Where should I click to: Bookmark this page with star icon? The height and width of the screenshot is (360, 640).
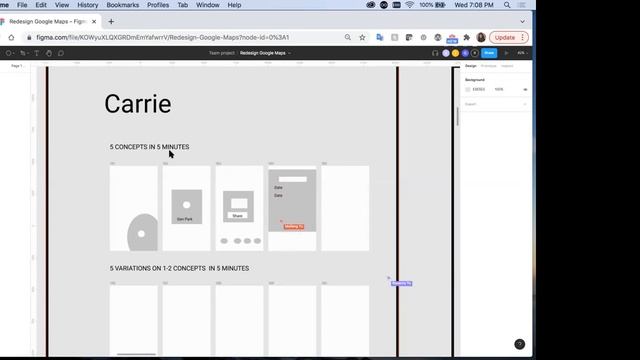pyautogui.click(x=362, y=38)
